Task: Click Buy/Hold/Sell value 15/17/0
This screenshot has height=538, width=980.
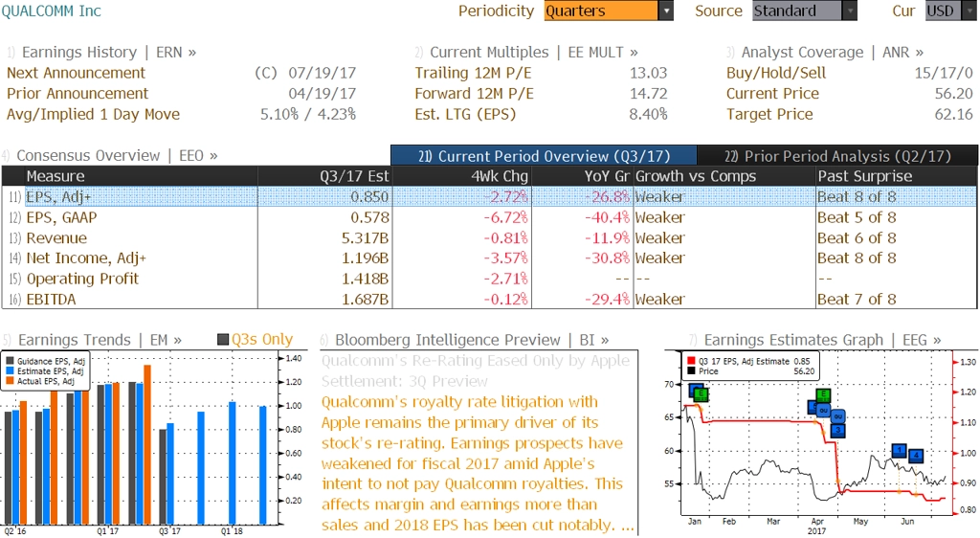Action: coord(944,73)
